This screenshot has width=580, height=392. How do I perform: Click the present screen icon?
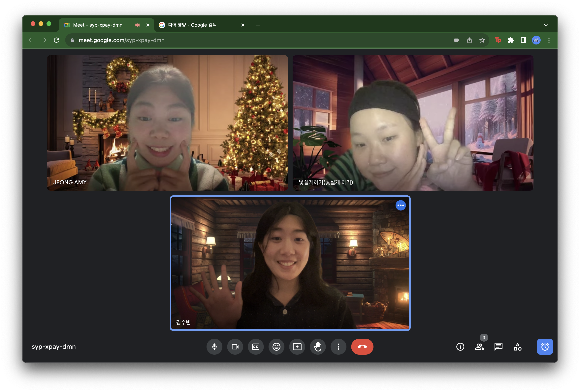(297, 347)
